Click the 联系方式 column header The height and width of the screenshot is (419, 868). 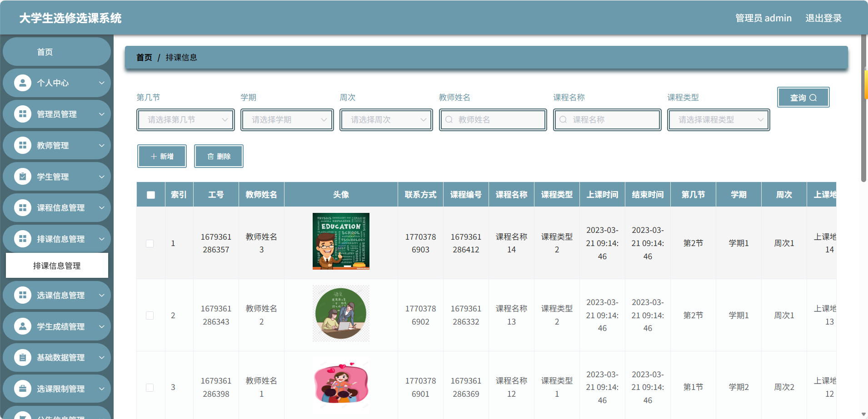click(420, 195)
